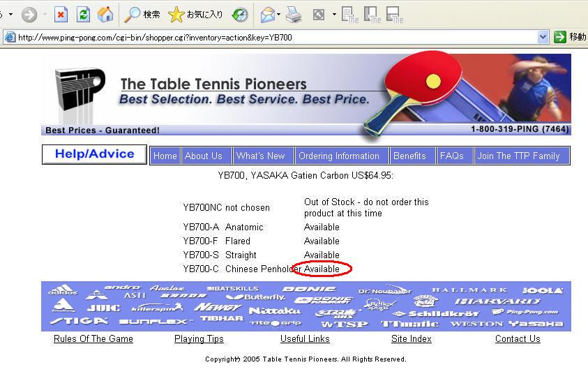Click first page-layout toolbar icon
588x381 pixels.
click(x=350, y=15)
